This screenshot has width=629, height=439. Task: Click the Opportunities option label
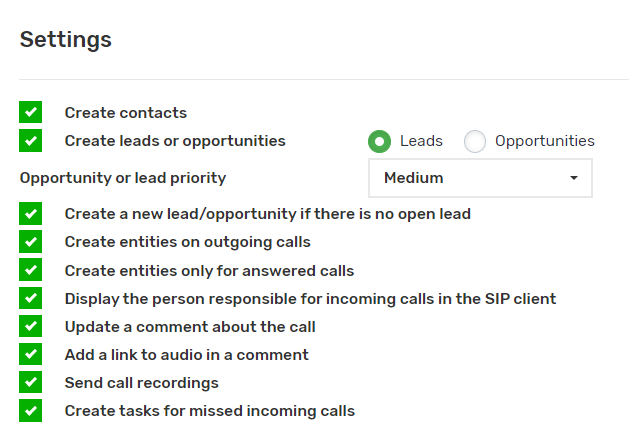(544, 141)
